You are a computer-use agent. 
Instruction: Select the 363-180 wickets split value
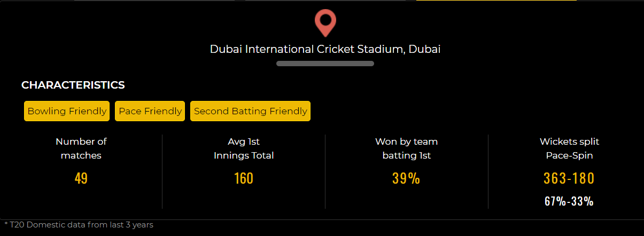(x=569, y=178)
